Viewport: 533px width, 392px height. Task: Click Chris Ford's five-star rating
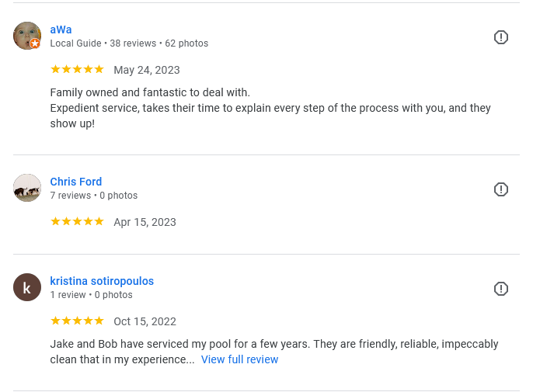pos(77,222)
